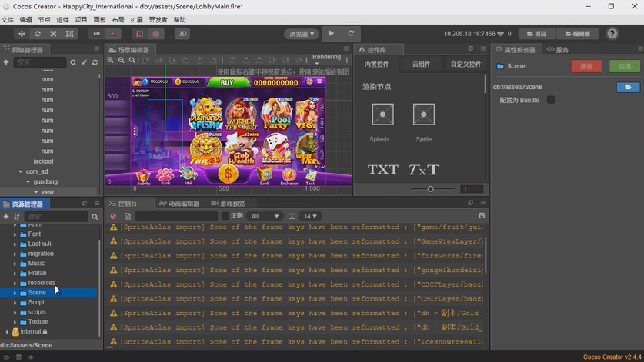
Task: Expand the internal asset database
Action: 7,331
